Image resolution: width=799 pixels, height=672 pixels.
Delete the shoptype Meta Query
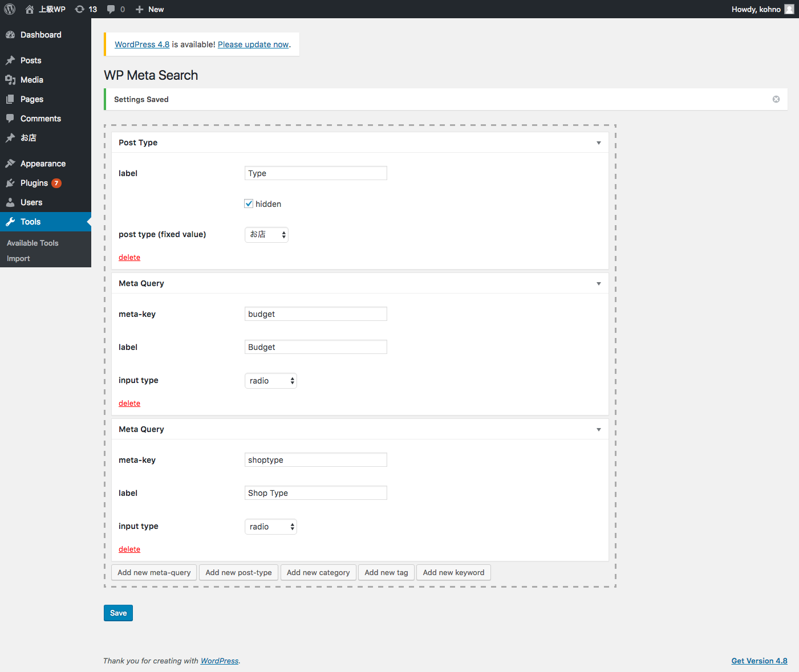(x=129, y=549)
